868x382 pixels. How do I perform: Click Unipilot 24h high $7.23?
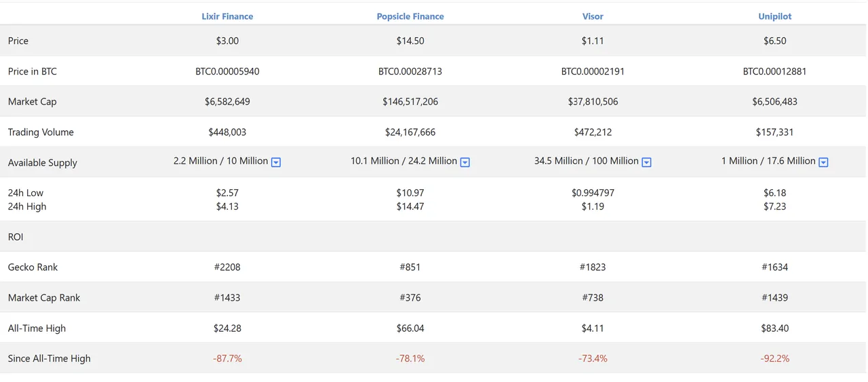click(x=774, y=206)
